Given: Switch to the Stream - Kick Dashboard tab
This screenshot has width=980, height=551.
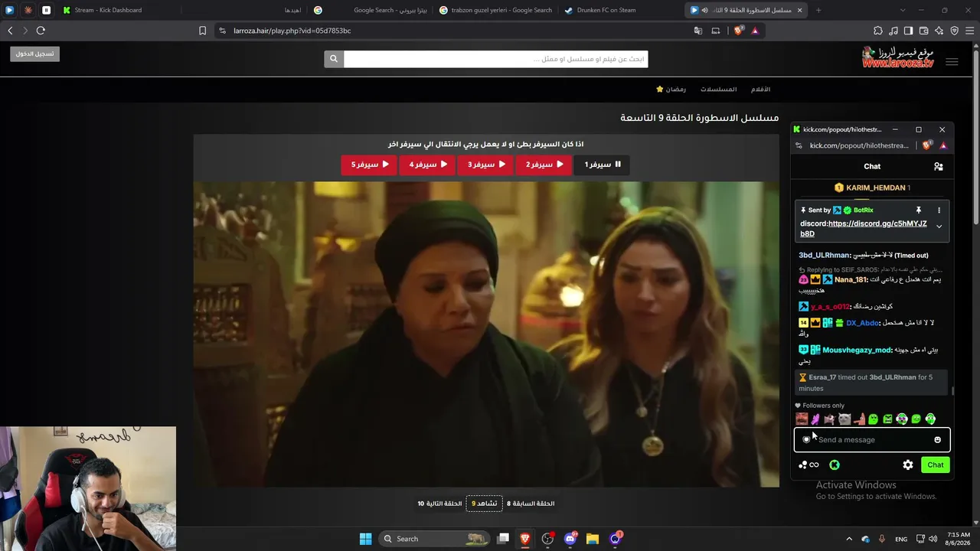Looking at the screenshot, I should 119,10.
